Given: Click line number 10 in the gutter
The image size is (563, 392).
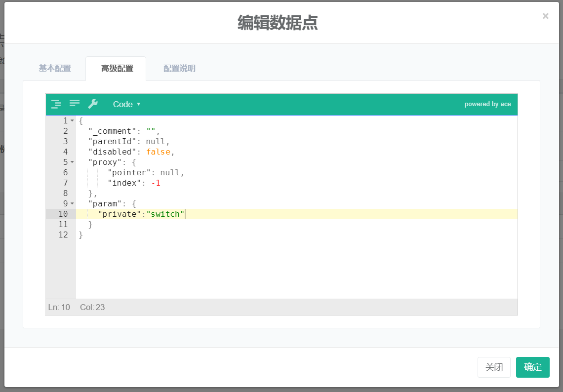Looking at the screenshot, I should pos(63,214).
